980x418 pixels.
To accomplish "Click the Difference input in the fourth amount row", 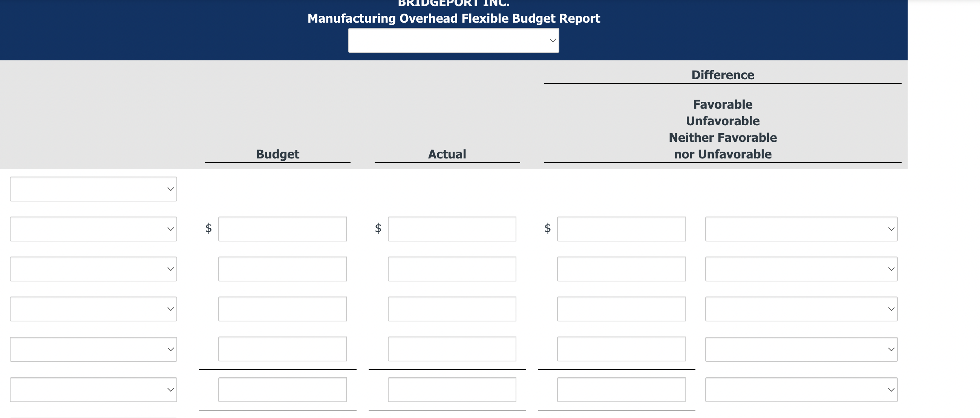I will point(621,349).
